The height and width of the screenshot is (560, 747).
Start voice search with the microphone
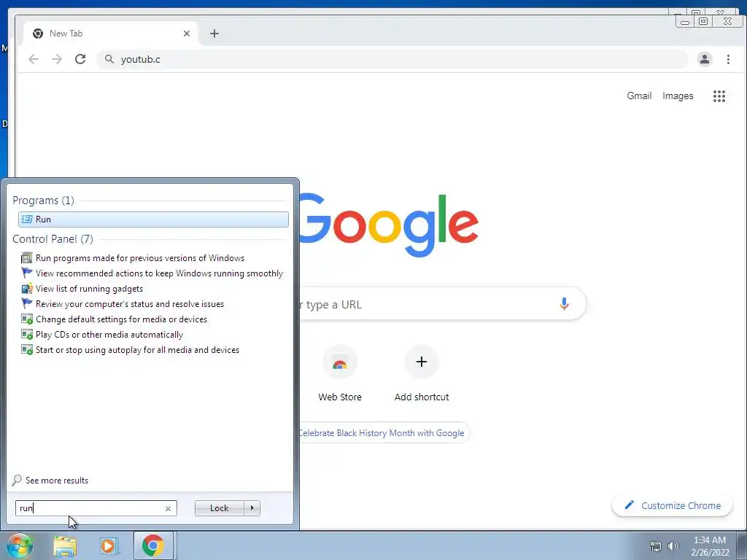pos(564,304)
